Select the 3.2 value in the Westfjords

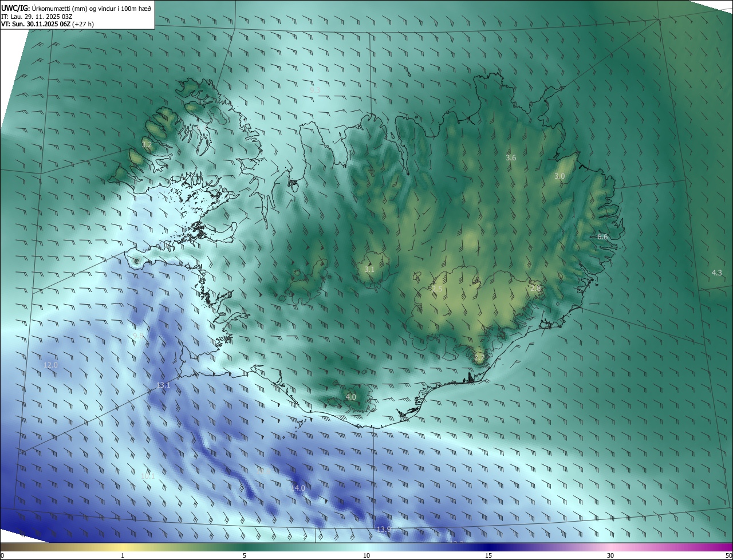coord(147,145)
